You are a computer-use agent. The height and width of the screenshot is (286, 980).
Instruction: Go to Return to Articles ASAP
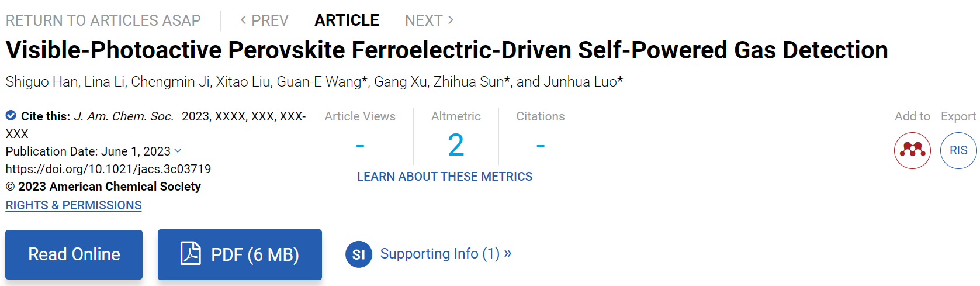(103, 20)
